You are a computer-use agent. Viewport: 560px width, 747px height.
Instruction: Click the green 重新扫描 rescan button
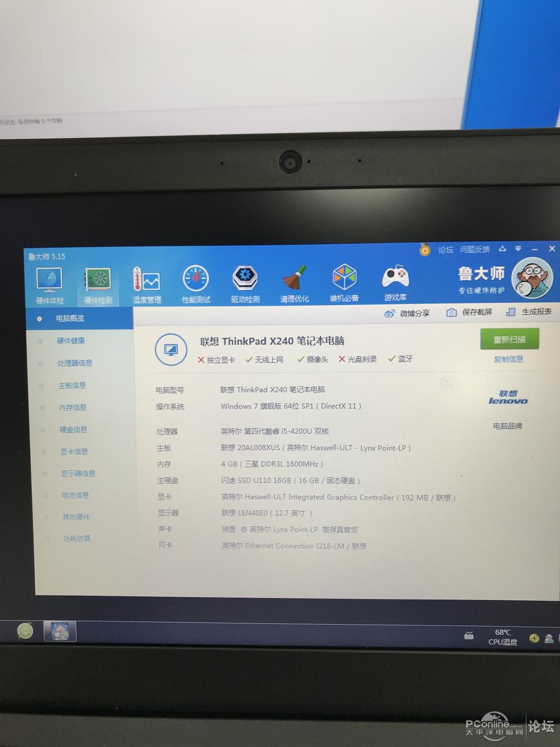[x=509, y=340]
